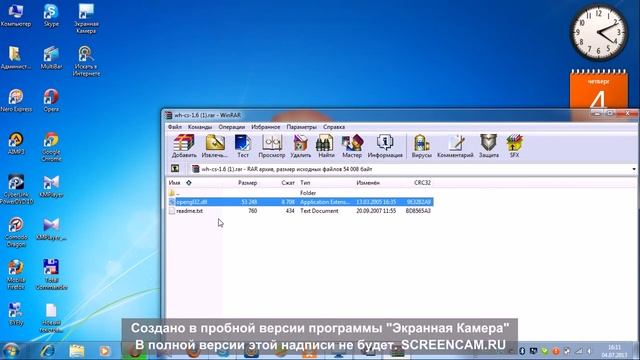Click the Добавить (Add) toolbar icon
Viewport: 640px width, 360px height.
[184, 146]
